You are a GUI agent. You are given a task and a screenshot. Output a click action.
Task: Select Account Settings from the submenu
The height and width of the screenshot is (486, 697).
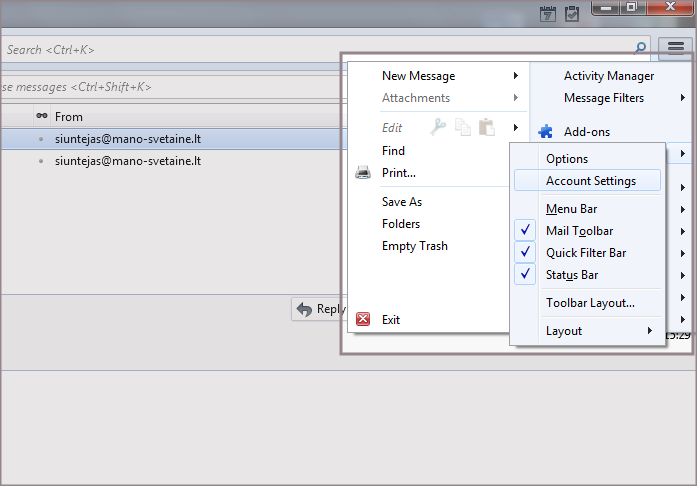point(590,181)
